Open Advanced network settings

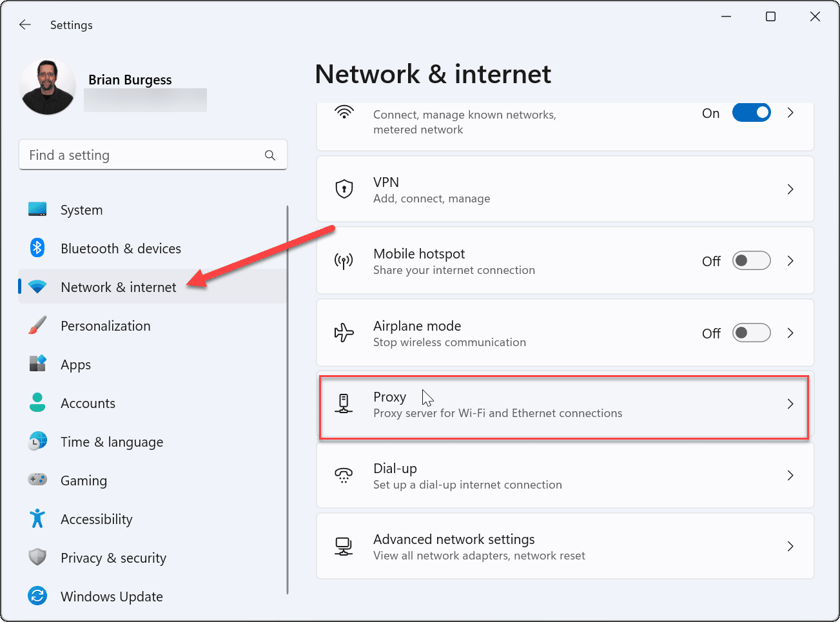coord(565,546)
